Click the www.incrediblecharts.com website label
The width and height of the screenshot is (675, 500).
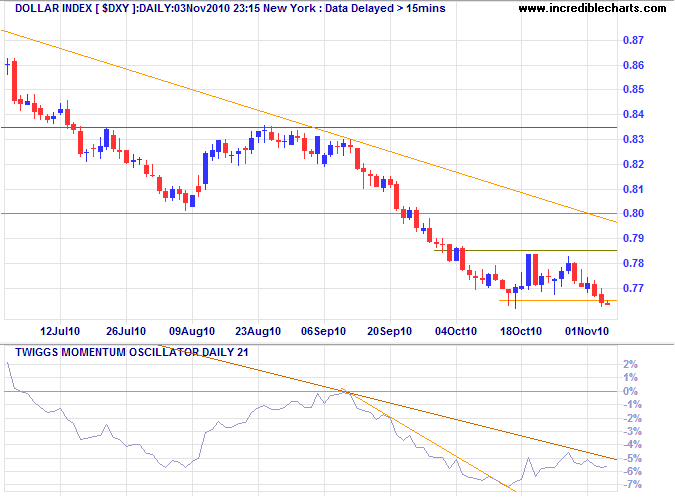592,8
